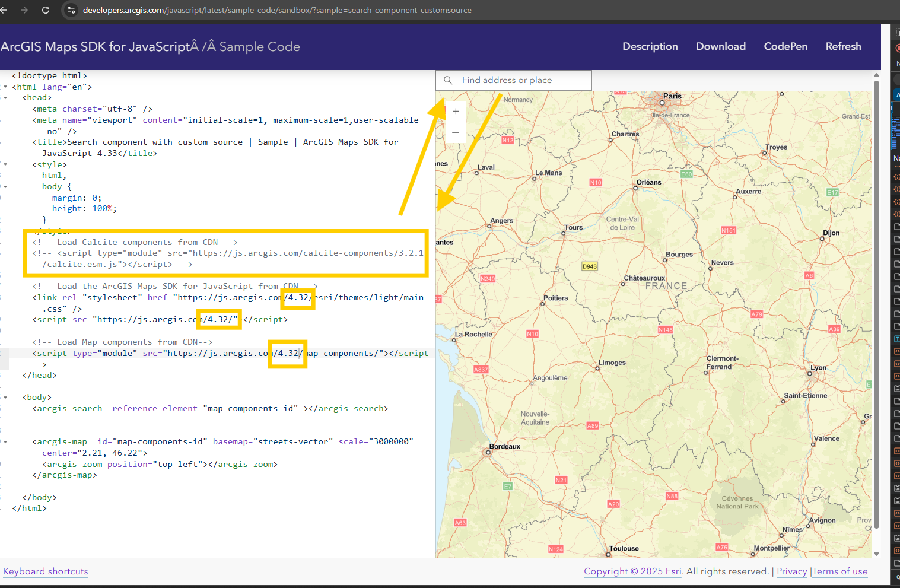Reload the page with the browser refresh icon
The height and width of the screenshot is (588, 900).
[46, 10]
